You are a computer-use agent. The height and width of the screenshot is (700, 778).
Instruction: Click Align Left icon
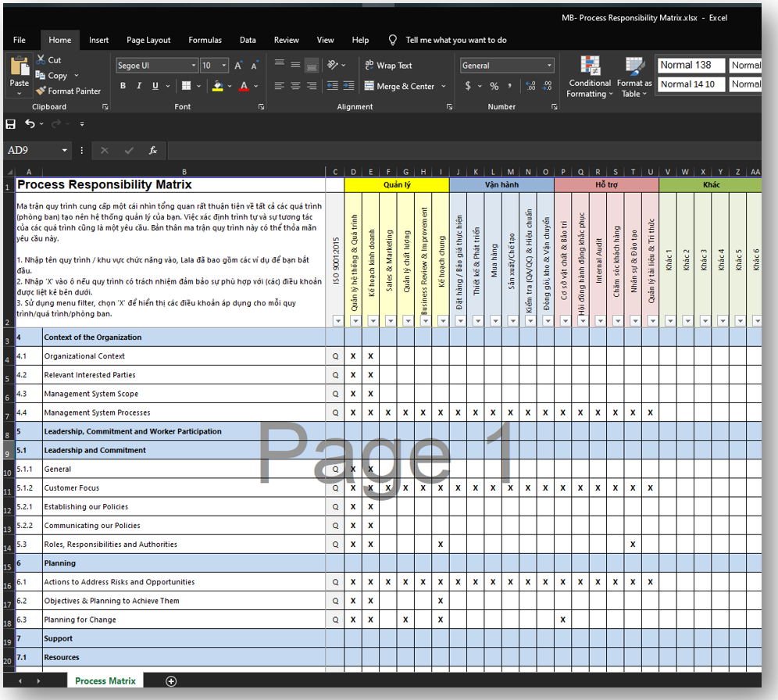click(x=280, y=86)
